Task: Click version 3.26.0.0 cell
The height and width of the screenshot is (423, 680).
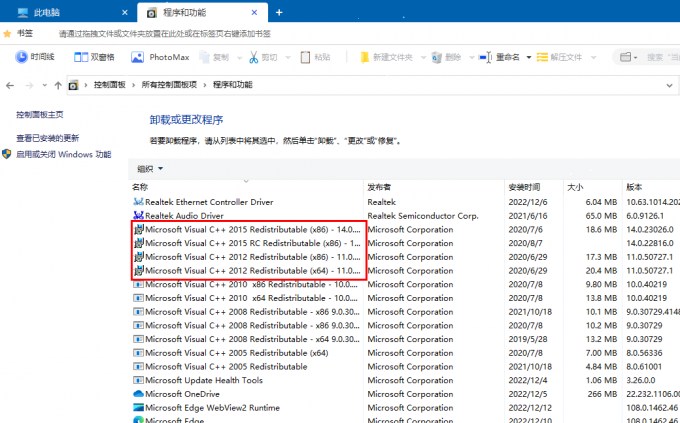Action: coord(641,380)
